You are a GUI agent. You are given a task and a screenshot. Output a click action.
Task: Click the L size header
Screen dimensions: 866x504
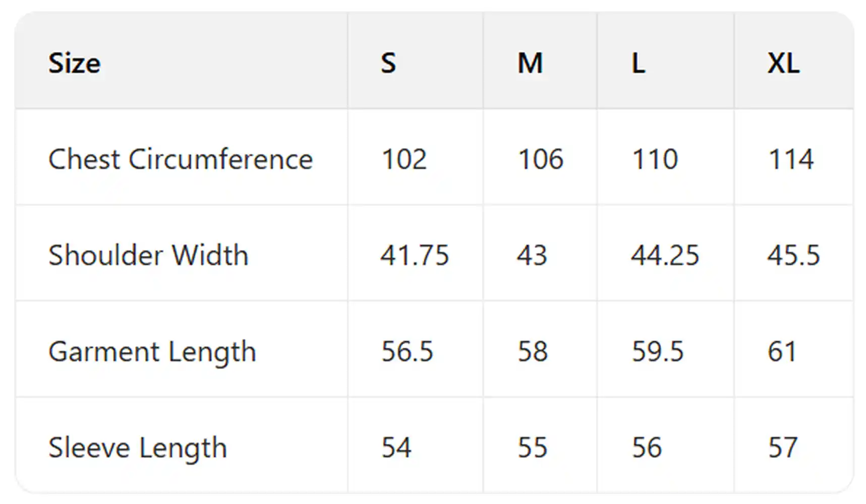click(x=639, y=64)
